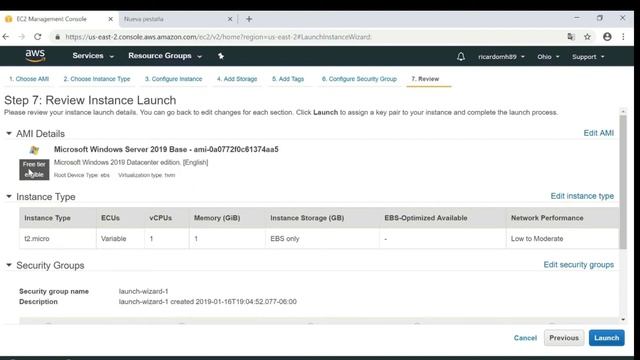Open the Resource Groups dropdown
640x360 pixels.
165,56
